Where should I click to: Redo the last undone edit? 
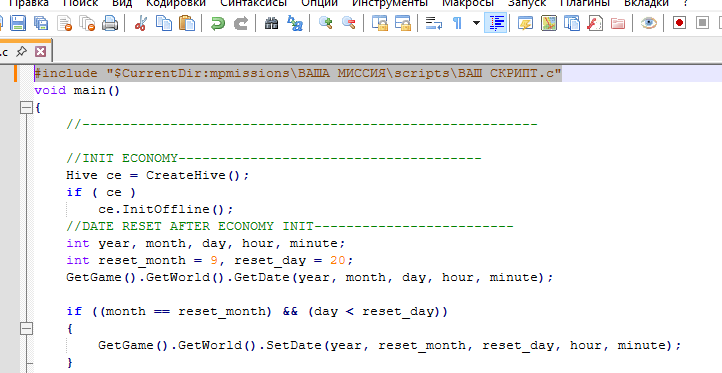(x=240, y=23)
